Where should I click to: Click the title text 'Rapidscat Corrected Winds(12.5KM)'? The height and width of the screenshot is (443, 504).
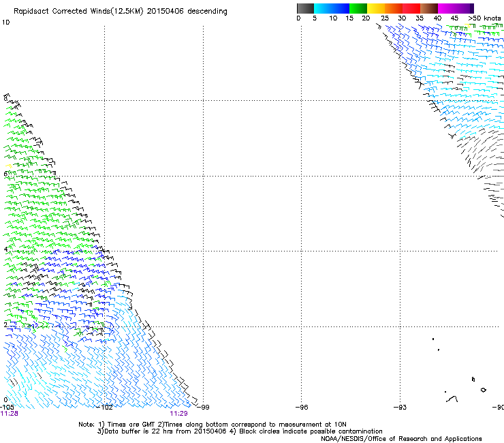(78, 12)
